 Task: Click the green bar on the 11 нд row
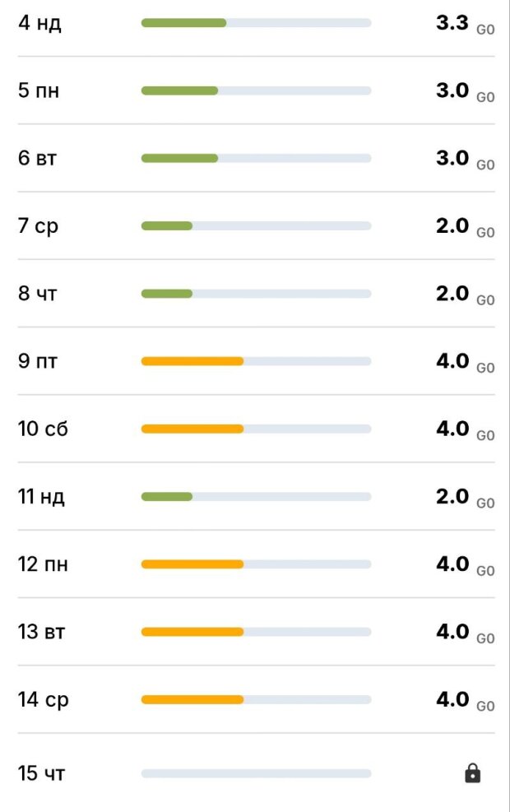pyautogui.click(x=167, y=497)
